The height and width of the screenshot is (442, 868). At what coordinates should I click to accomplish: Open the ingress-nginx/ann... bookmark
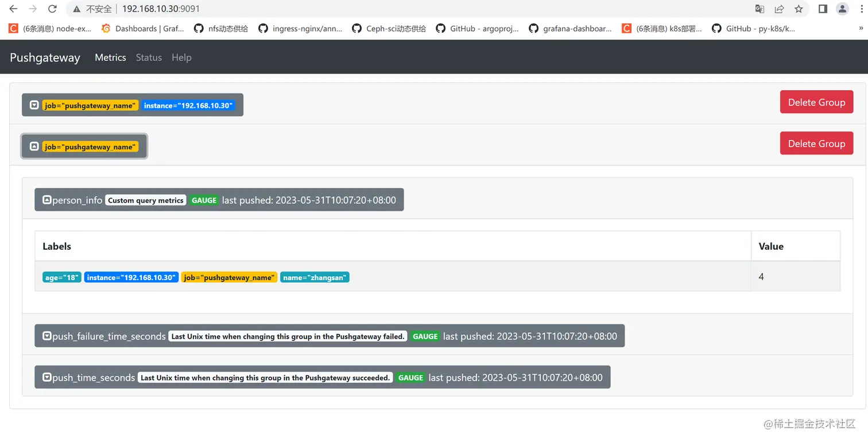pos(300,28)
